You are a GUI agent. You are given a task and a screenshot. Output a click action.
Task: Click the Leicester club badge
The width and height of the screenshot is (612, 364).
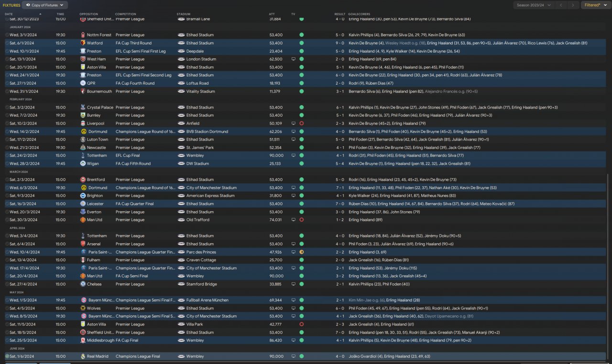coord(83,204)
